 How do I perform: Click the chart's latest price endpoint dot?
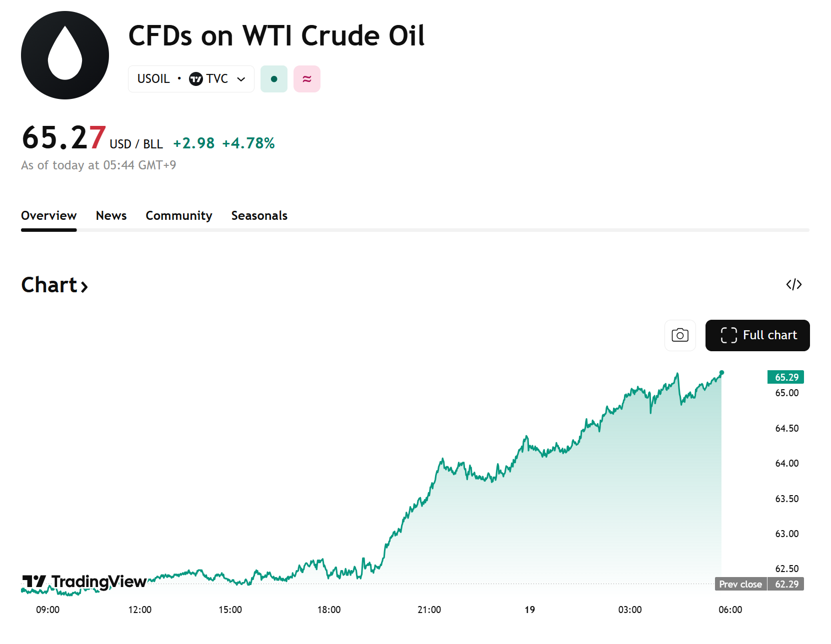pyautogui.click(x=721, y=373)
